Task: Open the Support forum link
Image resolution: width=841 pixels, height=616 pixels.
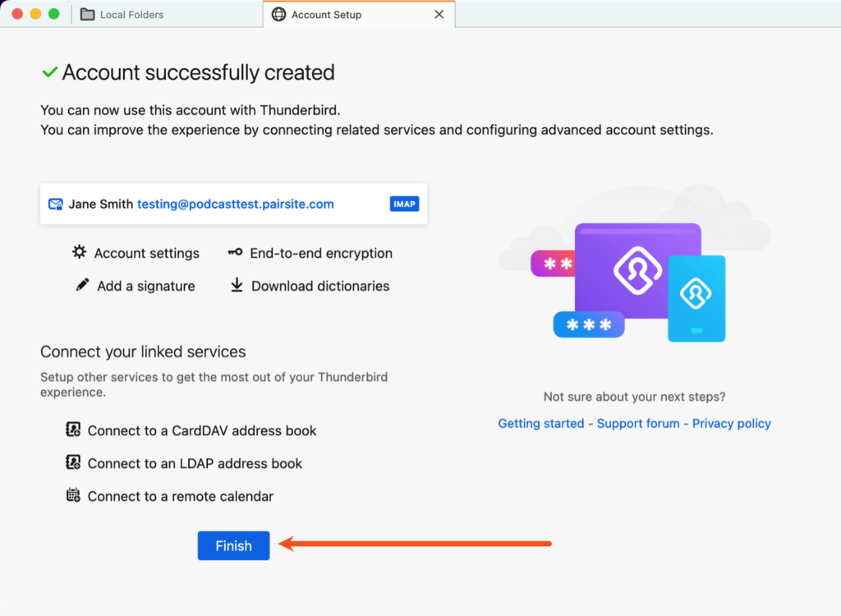Action: coord(637,423)
